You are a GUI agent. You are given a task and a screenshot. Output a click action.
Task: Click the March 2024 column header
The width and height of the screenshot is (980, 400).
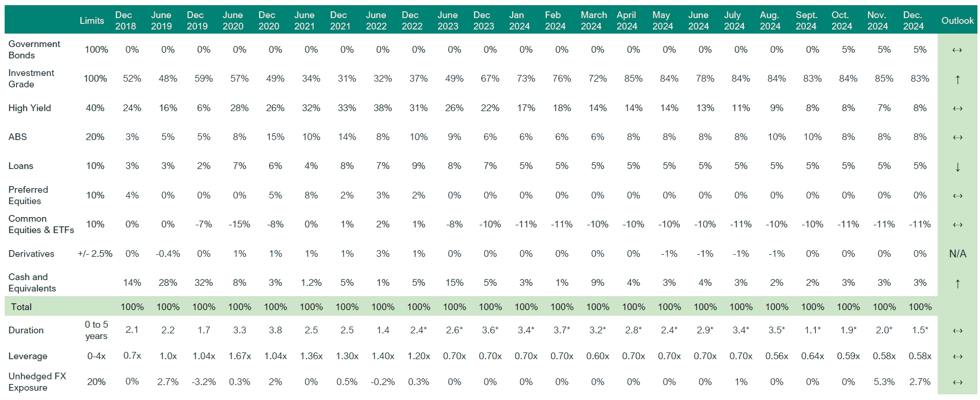coord(593,21)
